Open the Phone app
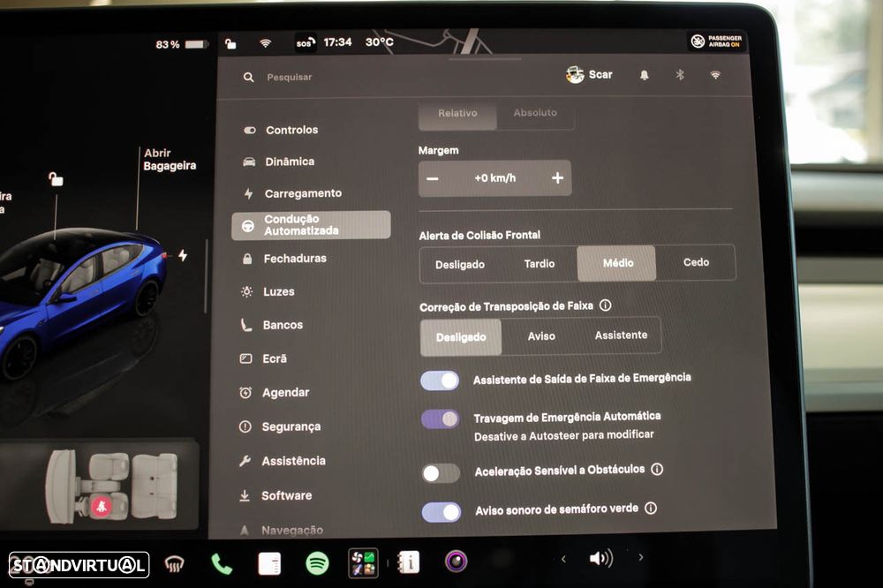 pos(222,564)
